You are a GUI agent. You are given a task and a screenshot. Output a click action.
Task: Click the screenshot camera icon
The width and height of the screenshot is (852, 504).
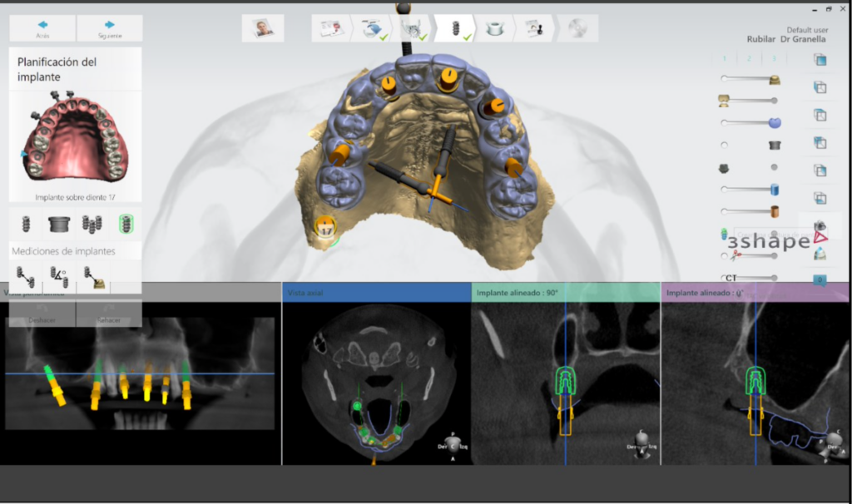(x=820, y=225)
